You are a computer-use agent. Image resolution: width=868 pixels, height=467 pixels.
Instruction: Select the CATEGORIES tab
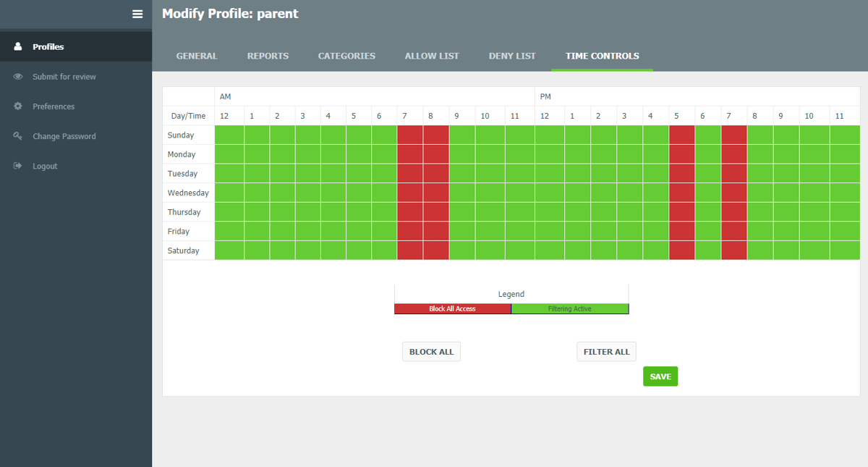point(346,56)
